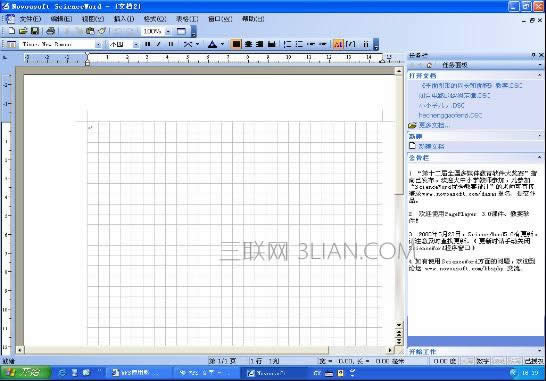This screenshot has width=546, height=381.
Task: Collapse the Open Documents section in the task pane
Action: pos(540,75)
